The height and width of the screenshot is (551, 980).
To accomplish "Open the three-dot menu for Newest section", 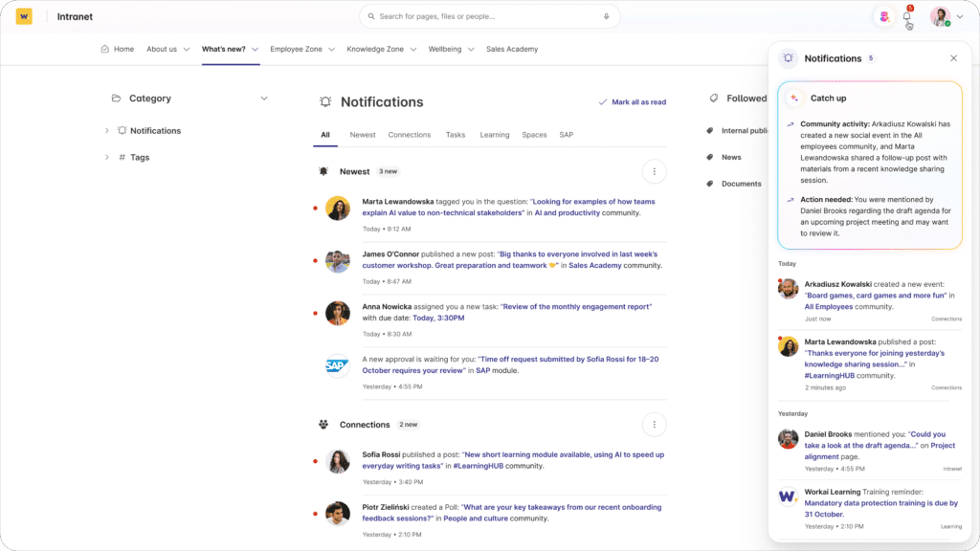I will [x=654, y=171].
